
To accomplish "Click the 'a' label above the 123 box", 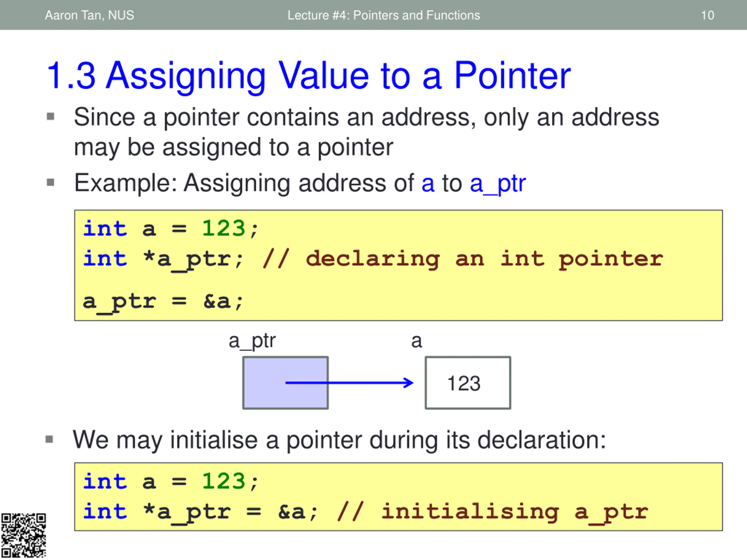I will coord(416,341).
